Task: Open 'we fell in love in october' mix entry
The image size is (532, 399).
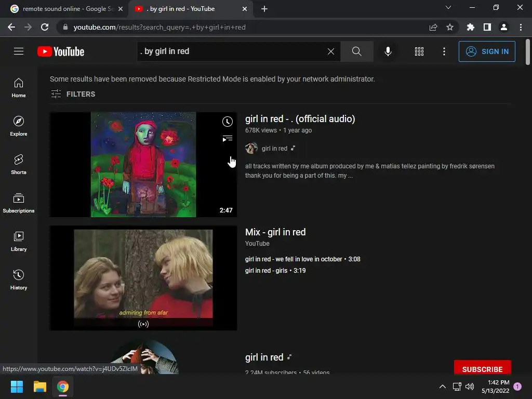Action: [302, 259]
